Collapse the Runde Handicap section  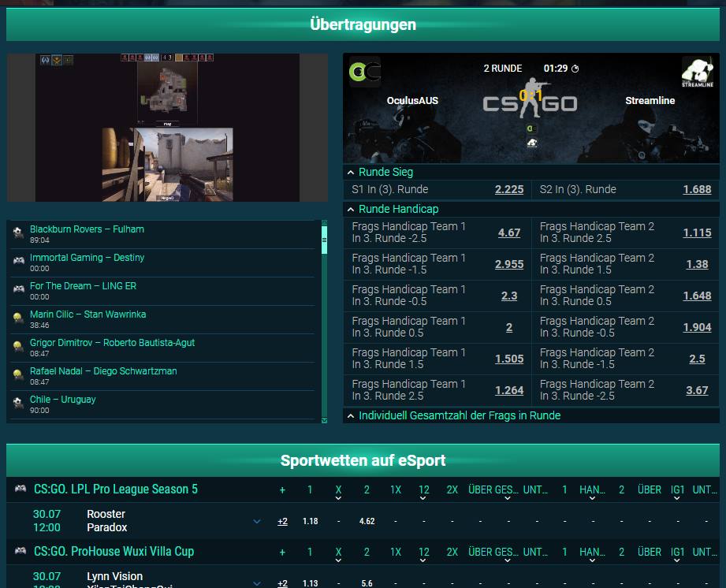click(x=351, y=210)
